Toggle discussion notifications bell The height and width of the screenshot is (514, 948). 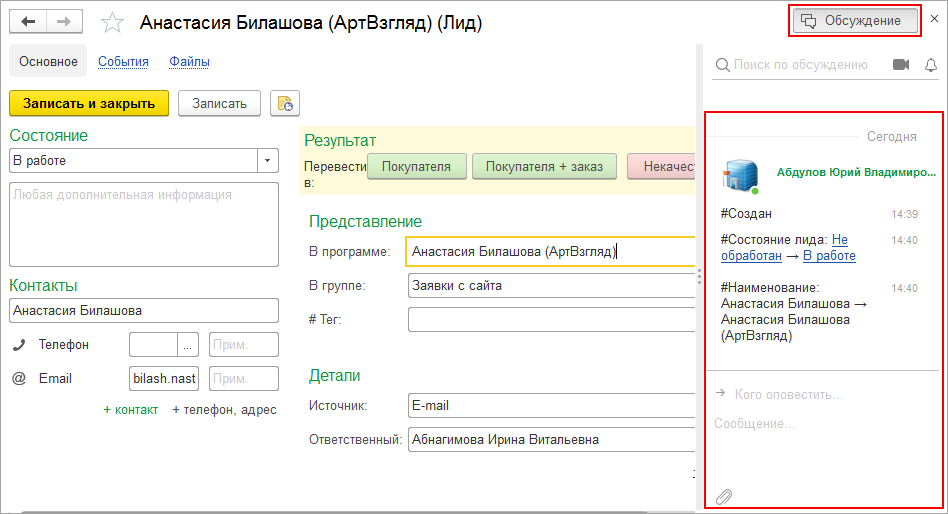[x=931, y=65]
